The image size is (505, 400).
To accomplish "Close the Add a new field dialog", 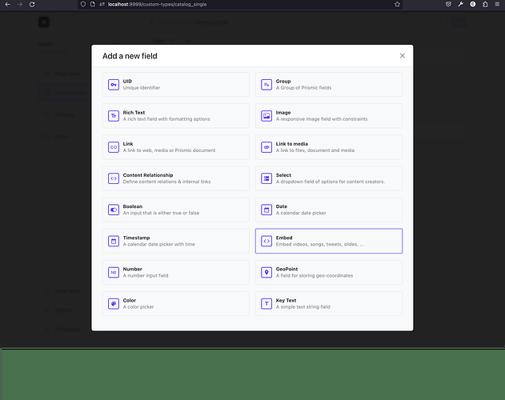I will click(x=402, y=56).
